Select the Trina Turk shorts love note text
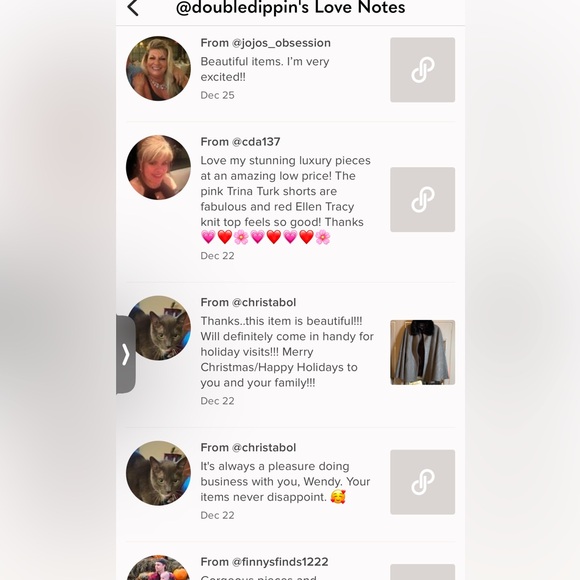Image resolution: width=580 pixels, height=580 pixels. coord(286,199)
